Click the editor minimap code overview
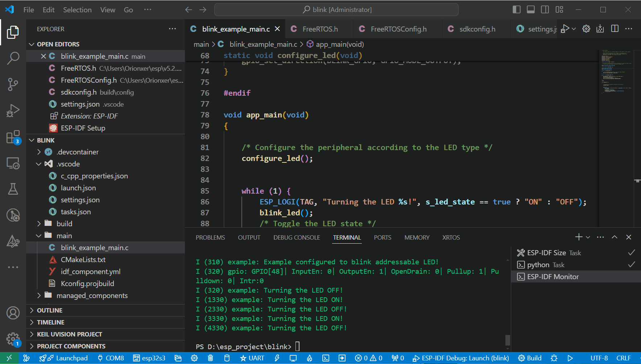Screen dimensions: 641x364 [x=617, y=71]
